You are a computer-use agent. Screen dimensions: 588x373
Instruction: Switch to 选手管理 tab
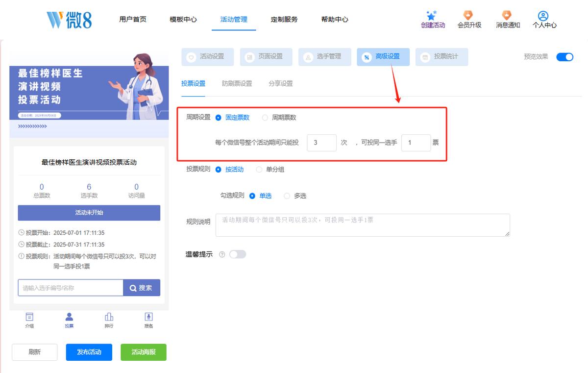pyautogui.click(x=325, y=57)
